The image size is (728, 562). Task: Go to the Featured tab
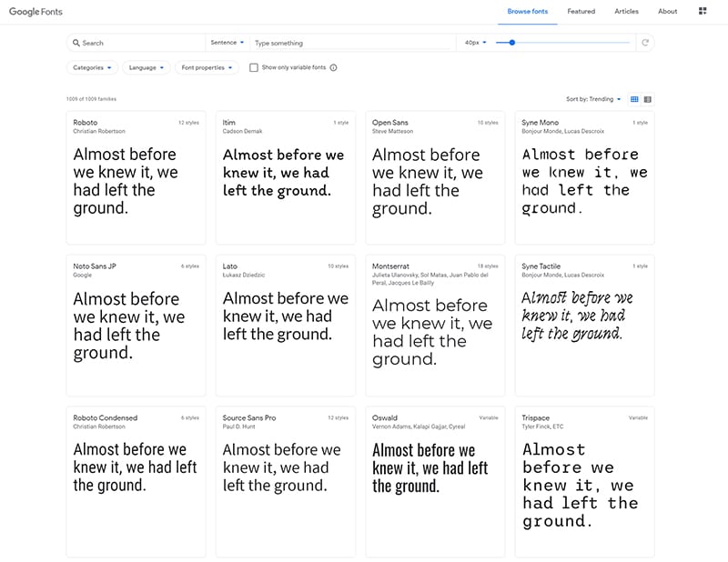coord(581,12)
